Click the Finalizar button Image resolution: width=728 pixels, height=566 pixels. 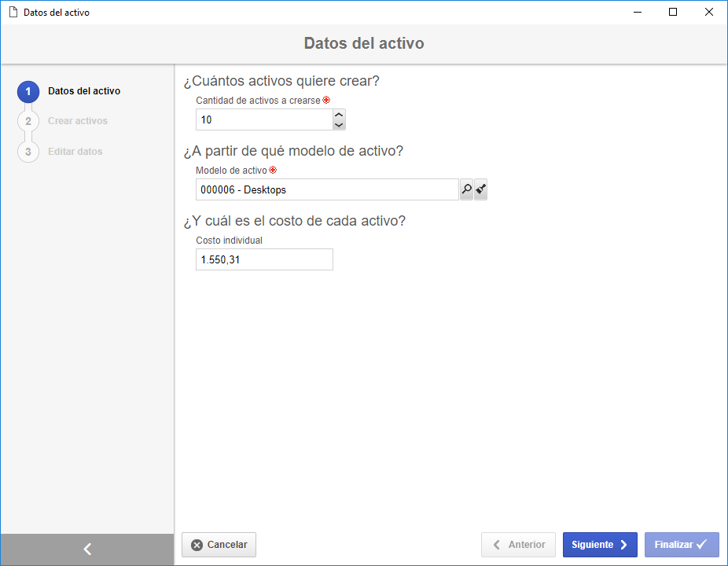682,545
